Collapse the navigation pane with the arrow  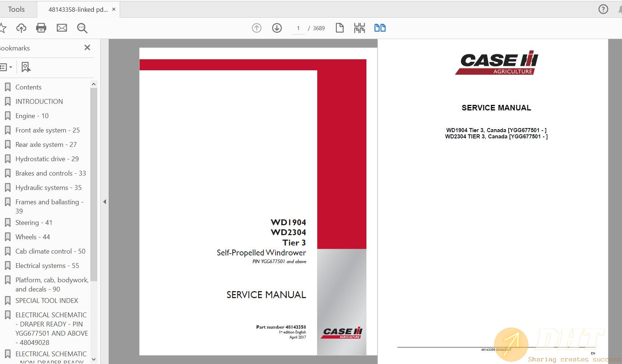coord(105,202)
